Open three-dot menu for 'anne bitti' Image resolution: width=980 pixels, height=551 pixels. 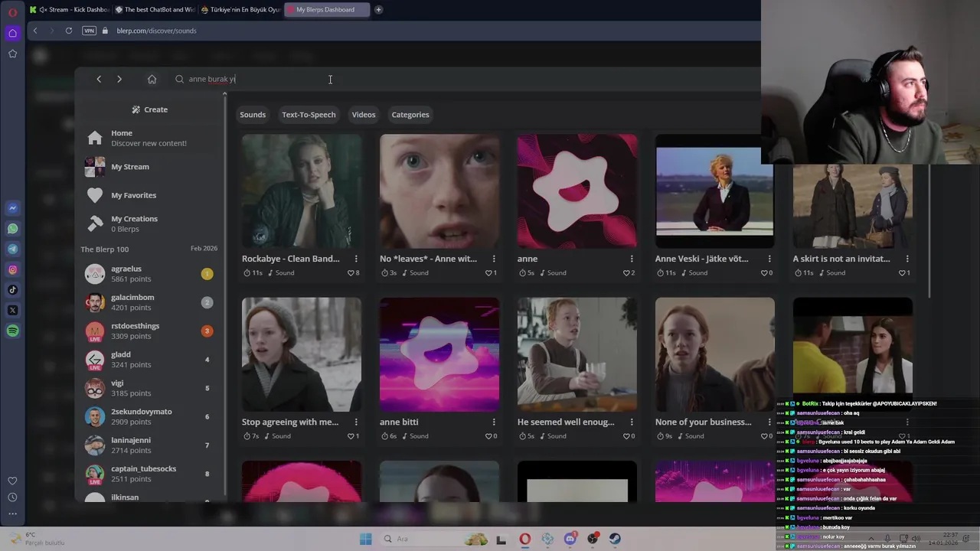(x=494, y=422)
